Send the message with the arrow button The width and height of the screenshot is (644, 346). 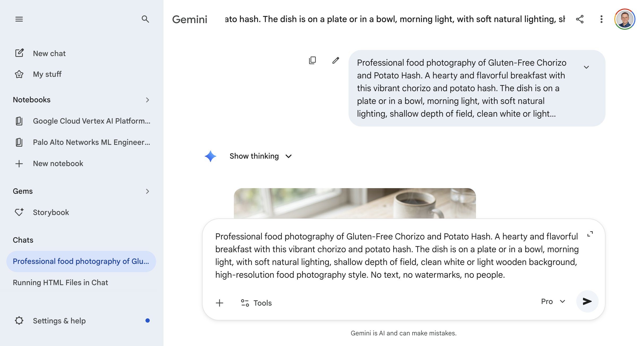coord(587,301)
